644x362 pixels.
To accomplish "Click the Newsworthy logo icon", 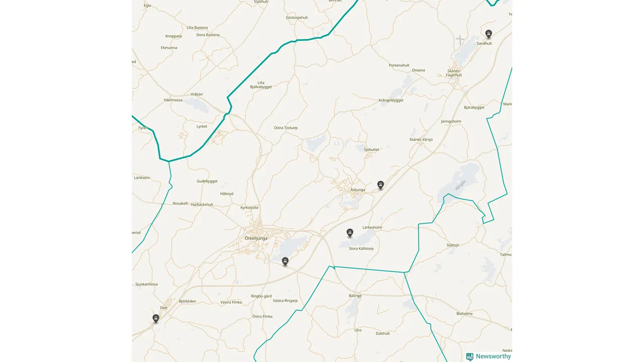I will pos(470,356).
